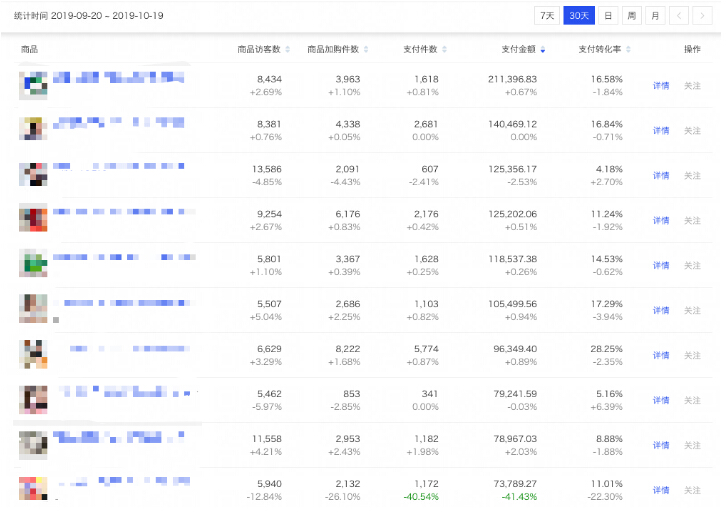Choose the 日 granularity option

pyautogui.click(x=607, y=16)
